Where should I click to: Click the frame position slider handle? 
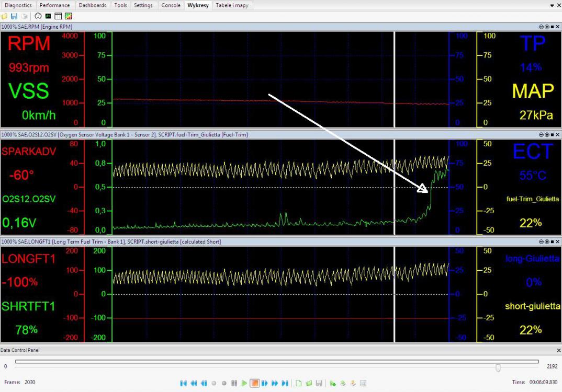498,367
